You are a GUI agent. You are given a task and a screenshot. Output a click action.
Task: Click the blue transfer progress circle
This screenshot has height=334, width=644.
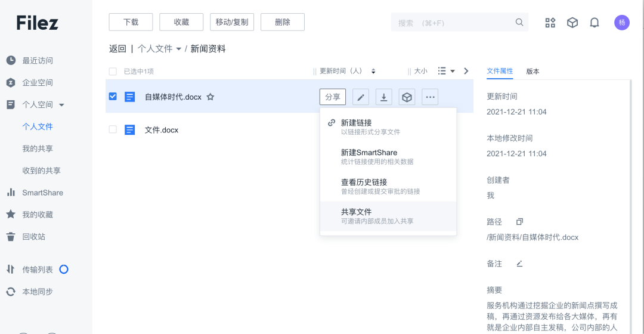(64, 269)
